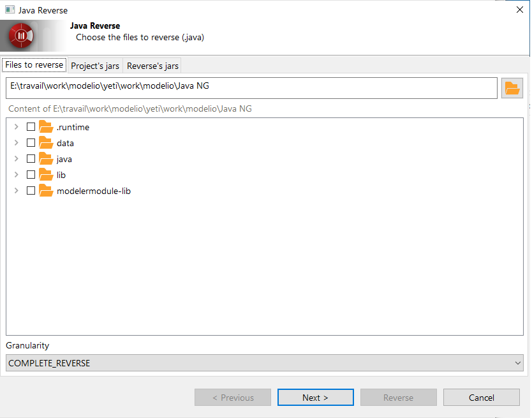Click the disabled < Previous button
Image resolution: width=532 pixels, height=418 pixels.
(233, 398)
